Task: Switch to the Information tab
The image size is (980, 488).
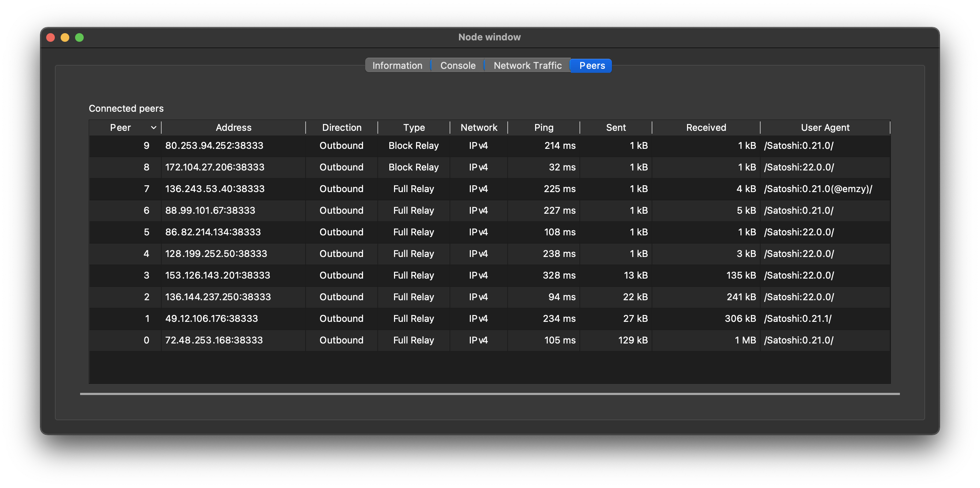Action: 397,65
